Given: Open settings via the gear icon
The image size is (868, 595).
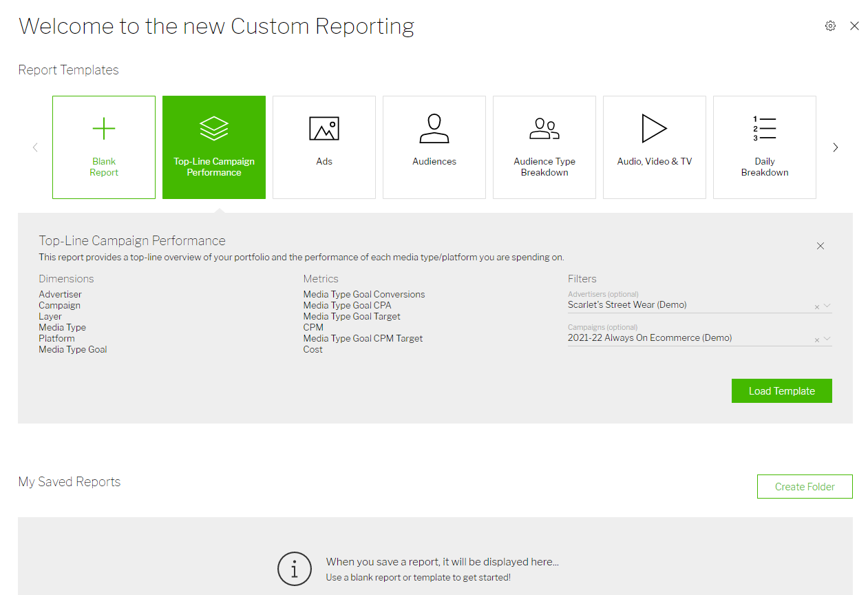Looking at the screenshot, I should click(830, 26).
